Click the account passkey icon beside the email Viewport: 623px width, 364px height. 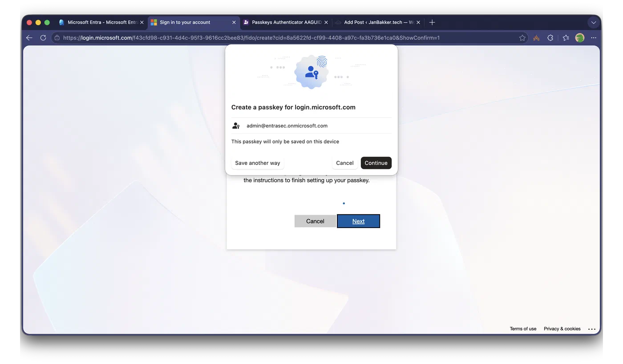click(x=236, y=126)
